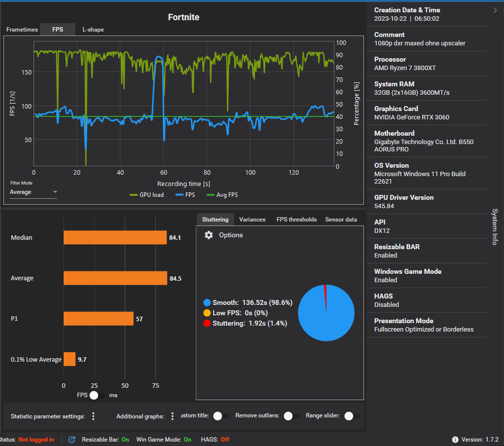The height and width of the screenshot is (446, 504).
Task: Click the comment '1080p dxr maxed ohne upscaler'
Action: click(420, 43)
